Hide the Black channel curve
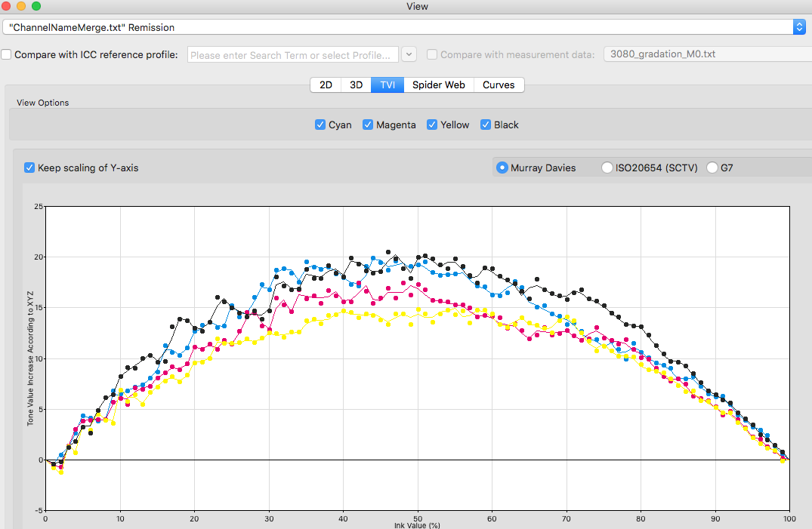The image size is (812, 529). (485, 125)
